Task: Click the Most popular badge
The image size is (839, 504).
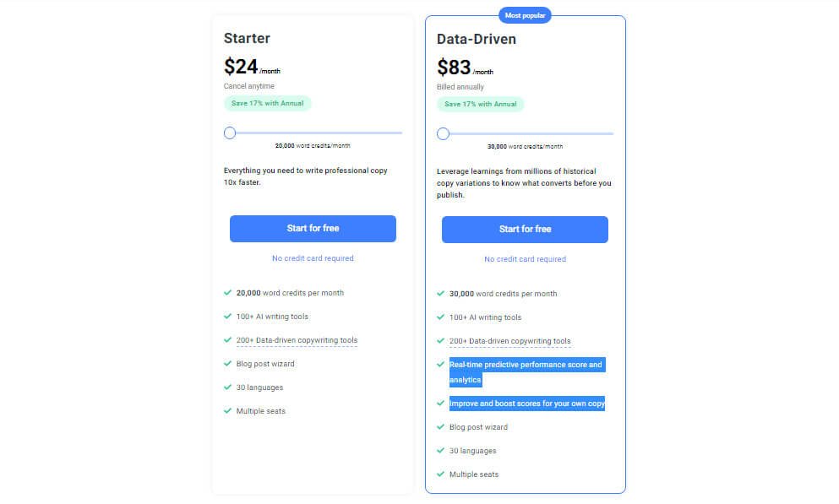Action: pyautogui.click(x=525, y=15)
